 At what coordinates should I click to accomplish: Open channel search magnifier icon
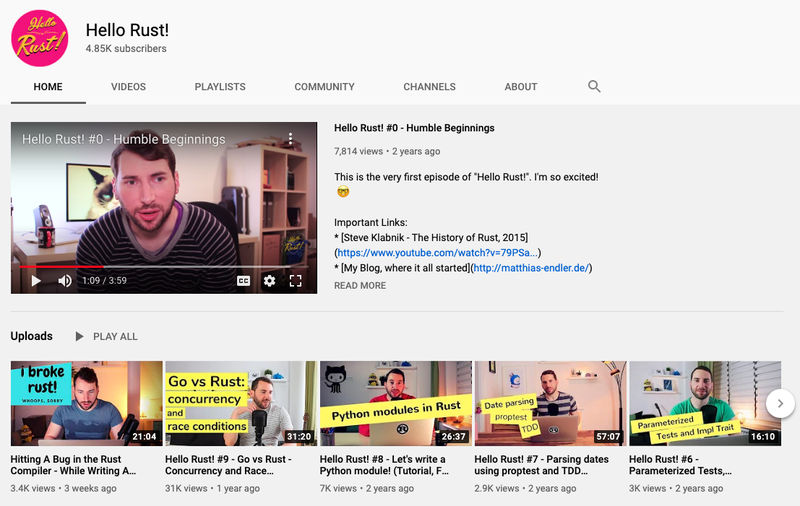(594, 87)
